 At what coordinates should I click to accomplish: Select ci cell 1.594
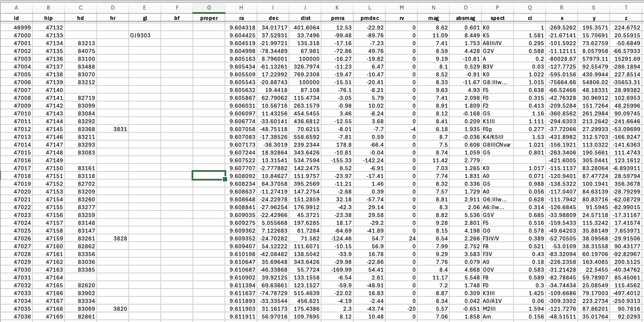(x=530, y=308)
